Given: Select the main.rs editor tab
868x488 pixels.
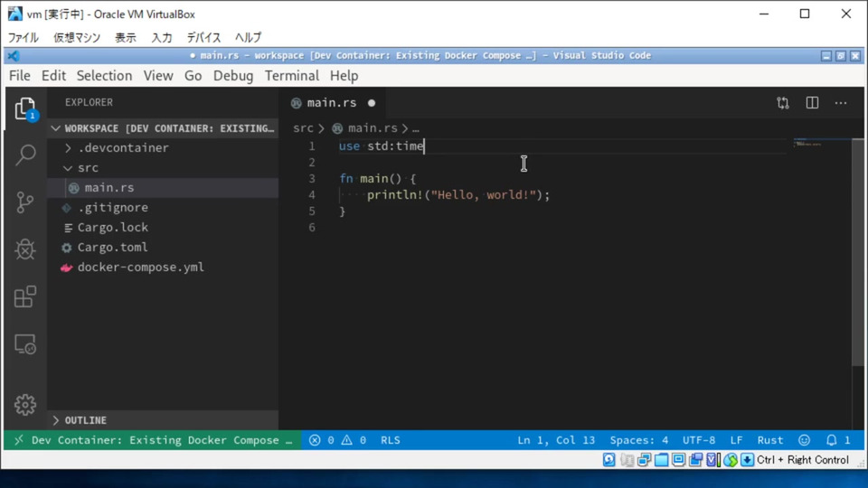Looking at the screenshot, I should click(x=332, y=103).
